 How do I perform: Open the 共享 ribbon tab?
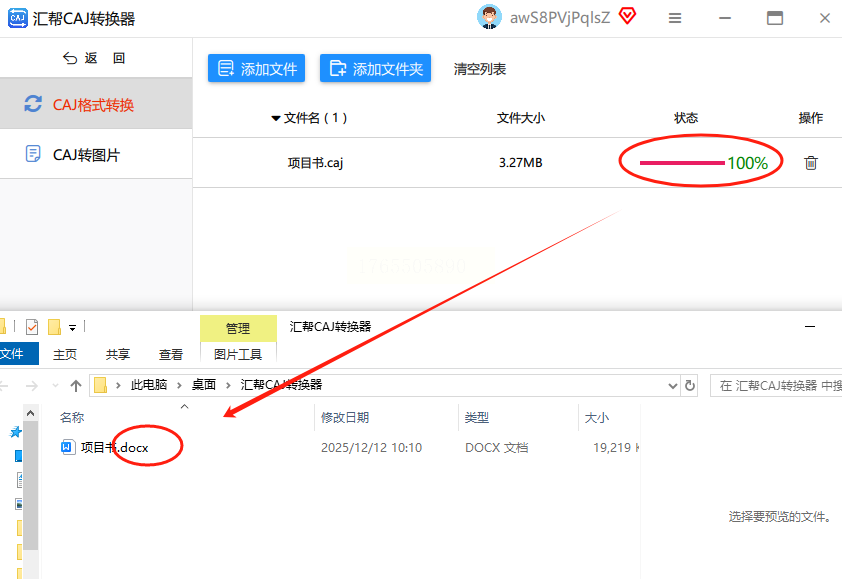(x=118, y=354)
